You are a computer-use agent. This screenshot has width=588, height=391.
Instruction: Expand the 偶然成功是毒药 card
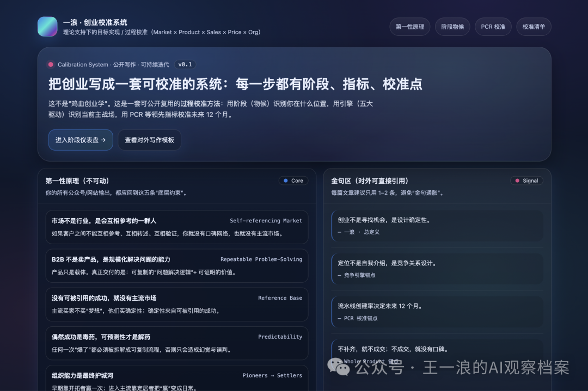[176, 343]
